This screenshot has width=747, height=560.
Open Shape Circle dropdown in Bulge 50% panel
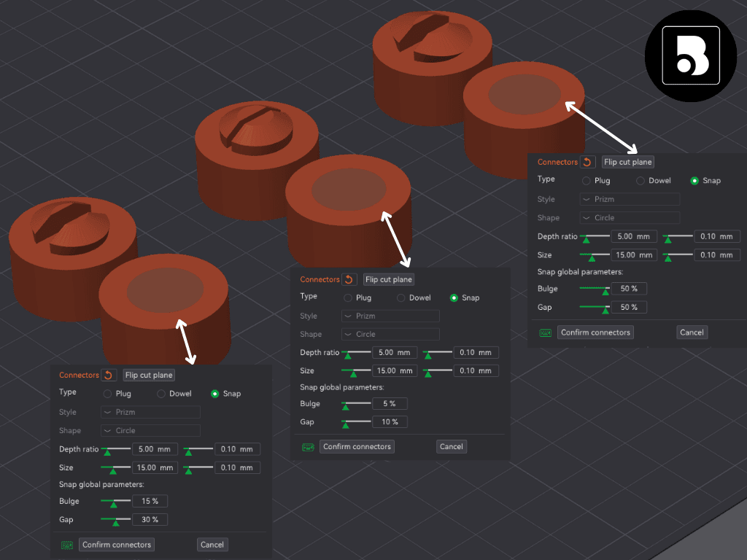630,217
